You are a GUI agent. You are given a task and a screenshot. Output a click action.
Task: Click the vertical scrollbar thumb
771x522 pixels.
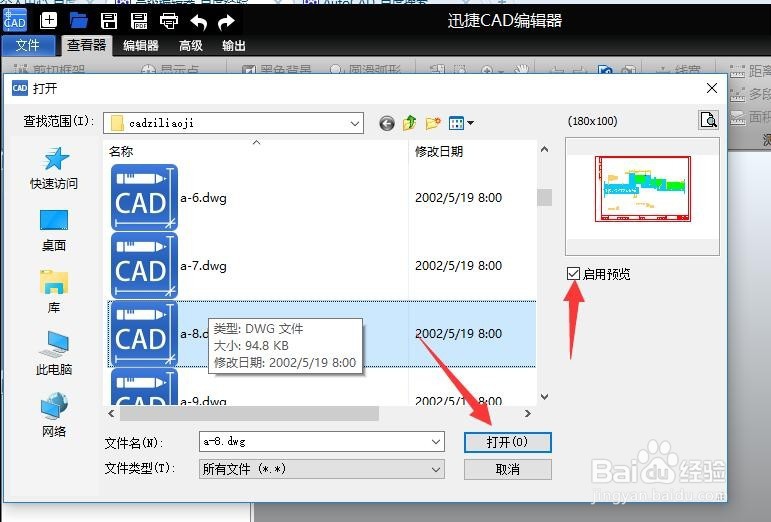[544, 197]
